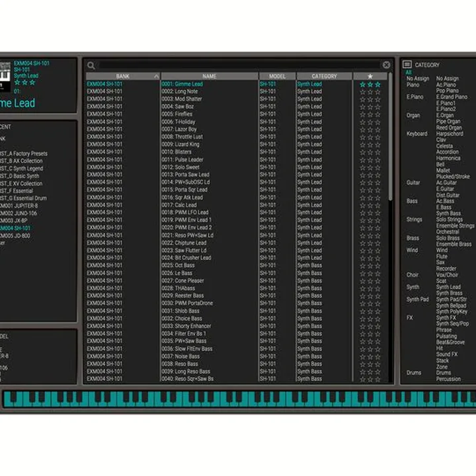Viewport: 476px width, 476px height.
Task: Sort by the star rating column header
Action: pos(370,76)
